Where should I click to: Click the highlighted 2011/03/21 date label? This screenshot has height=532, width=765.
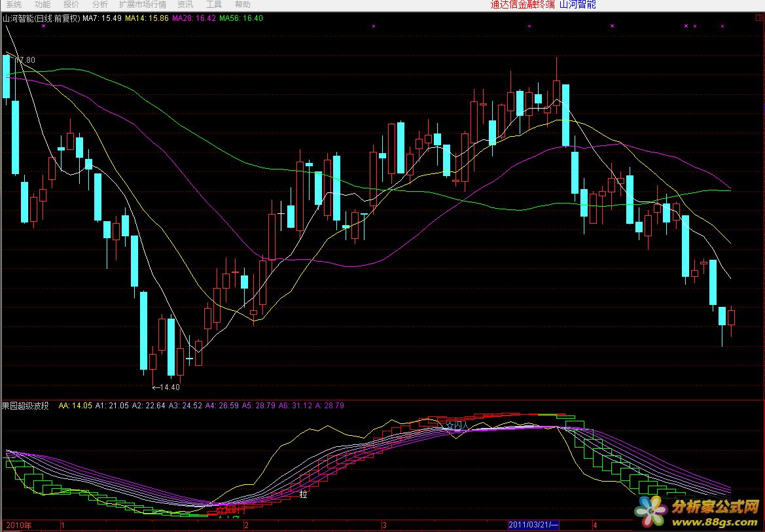click(533, 525)
